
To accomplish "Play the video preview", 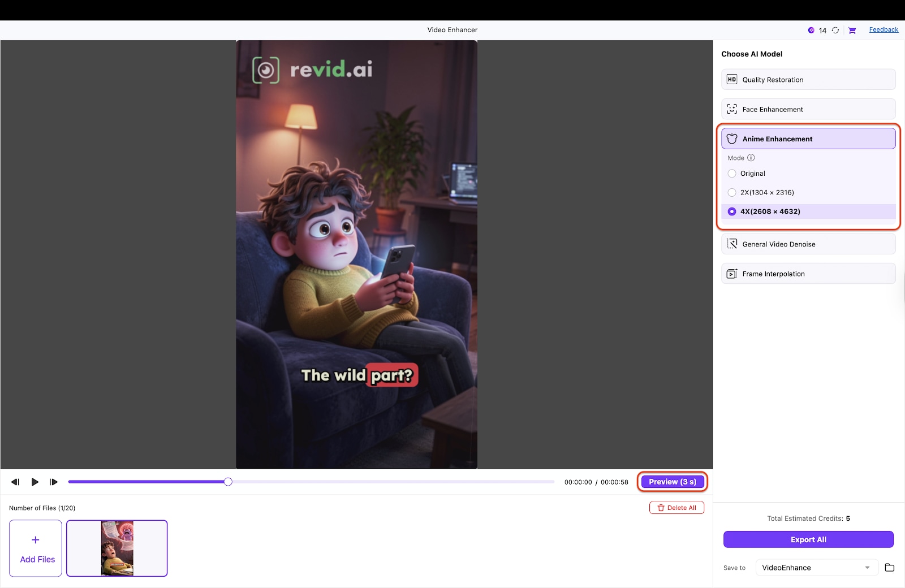I will (35, 482).
